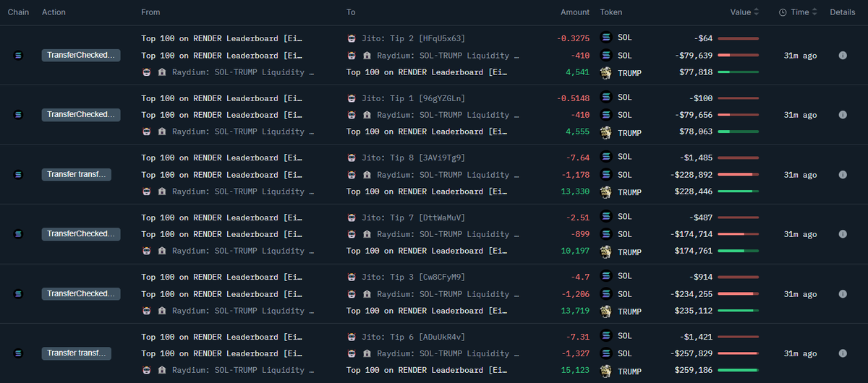Viewport: 868px width, 383px height.
Task: Click the Solana chain icon in the Jito Tip 1 transaction
Action: (x=19, y=114)
